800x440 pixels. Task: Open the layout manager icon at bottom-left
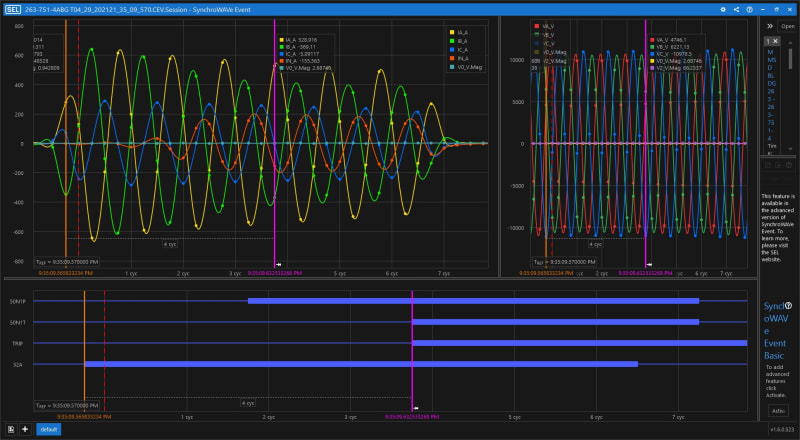[11, 429]
